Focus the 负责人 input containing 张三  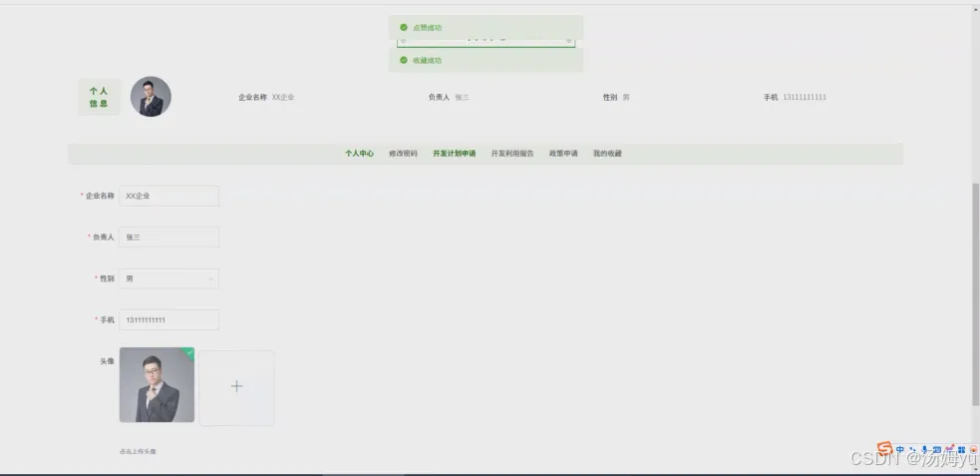tap(168, 238)
